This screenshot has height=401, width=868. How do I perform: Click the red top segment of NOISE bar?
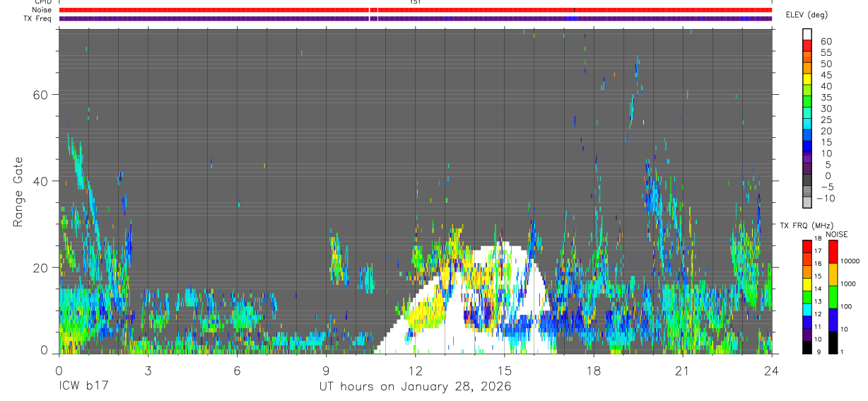(833, 252)
